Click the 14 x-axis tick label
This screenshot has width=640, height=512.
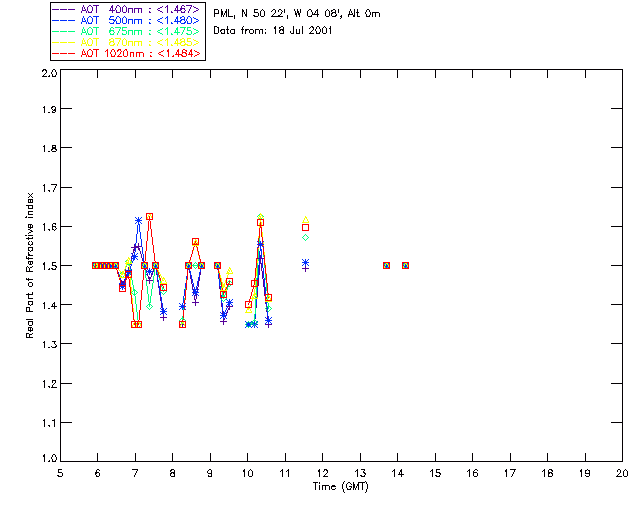pyautogui.click(x=398, y=473)
